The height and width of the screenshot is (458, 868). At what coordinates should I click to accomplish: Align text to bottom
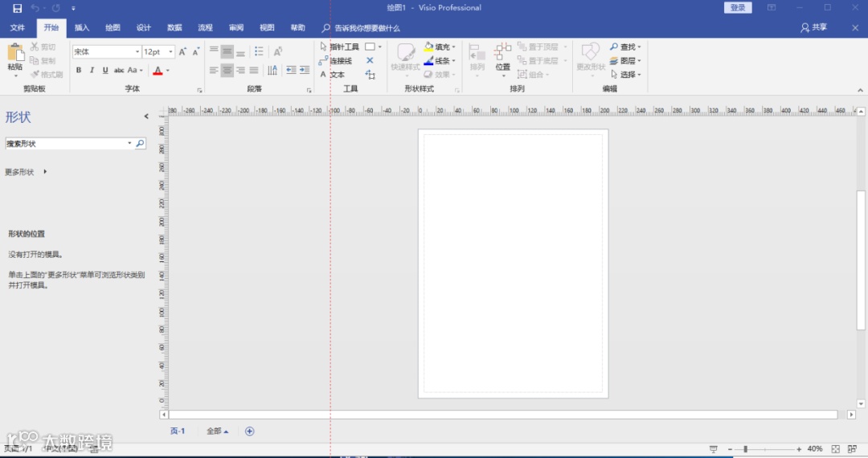point(240,52)
